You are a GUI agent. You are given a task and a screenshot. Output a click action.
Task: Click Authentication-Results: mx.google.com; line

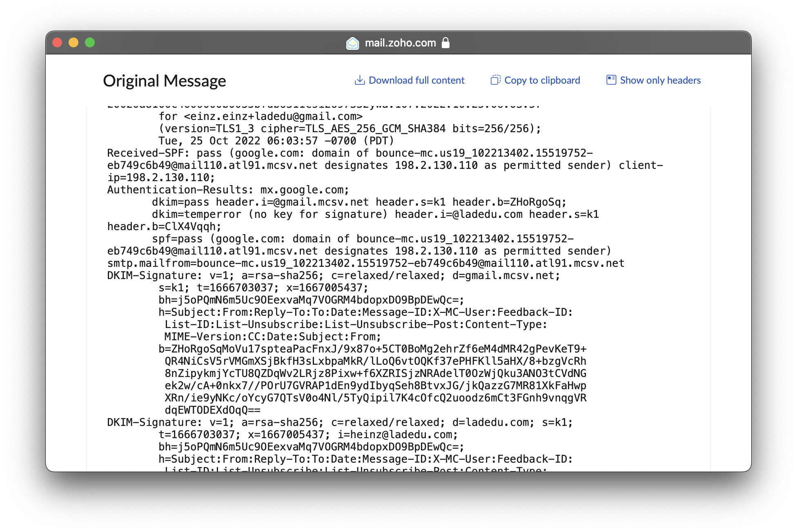[x=228, y=190]
